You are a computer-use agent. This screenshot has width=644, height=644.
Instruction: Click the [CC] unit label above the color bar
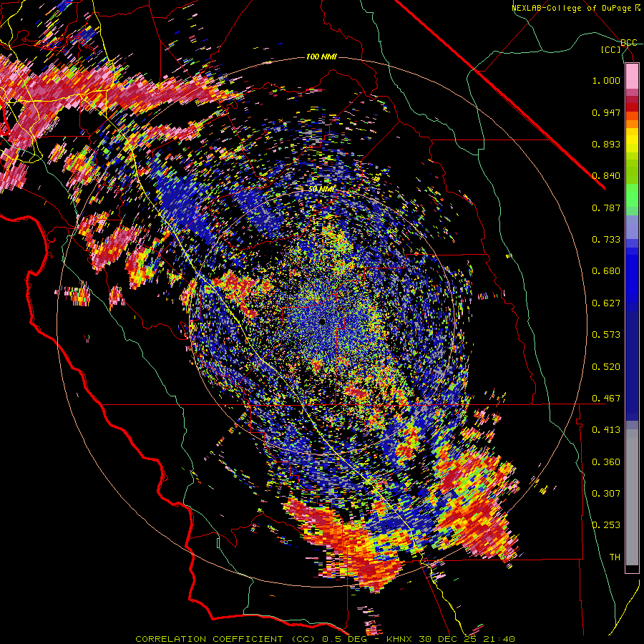point(611,49)
